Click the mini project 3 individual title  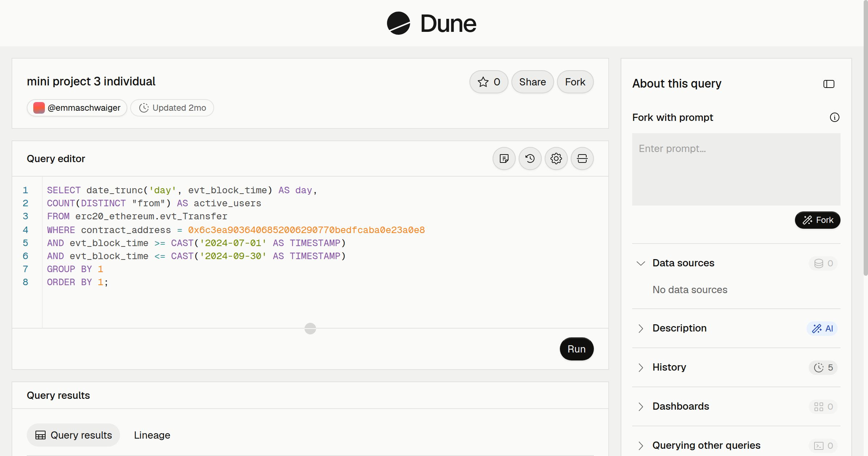pos(91,81)
